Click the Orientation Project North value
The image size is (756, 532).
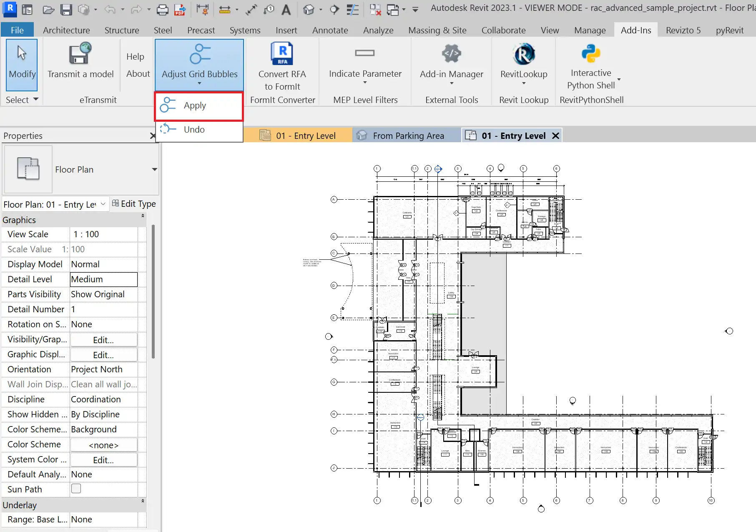[x=103, y=369]
